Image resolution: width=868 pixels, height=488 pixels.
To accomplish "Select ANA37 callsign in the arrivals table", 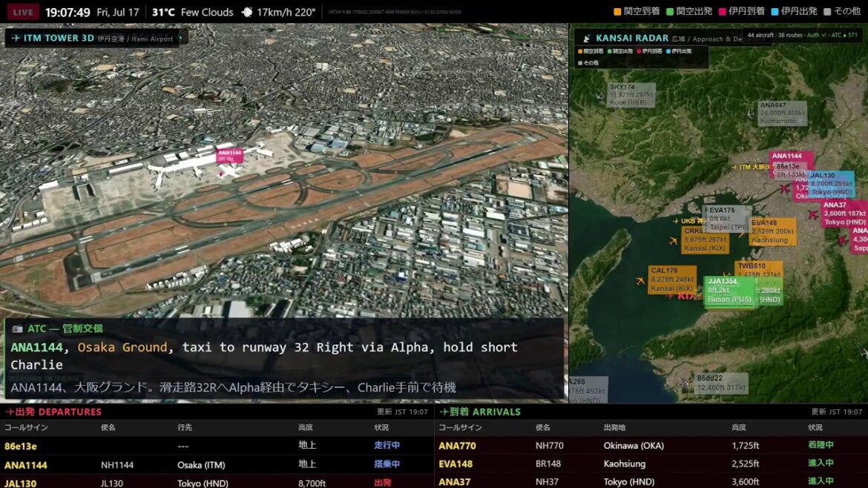I will (x=455, y=482).
